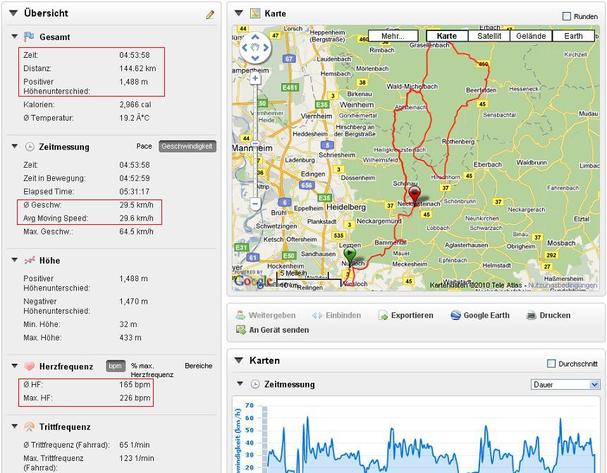Collapse the Trittfrequenz section
The width and height of the screenshot is (607, 473).
(14, 427)
